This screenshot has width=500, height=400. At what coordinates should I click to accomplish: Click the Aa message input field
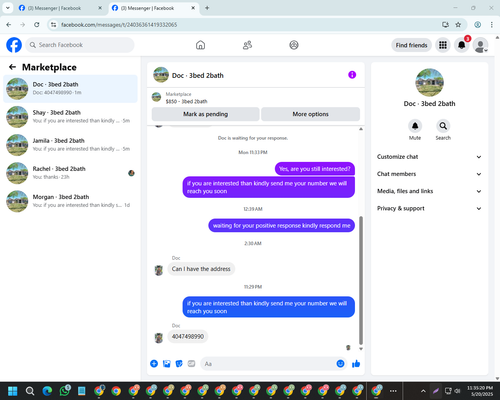click(x=268, y=364)
